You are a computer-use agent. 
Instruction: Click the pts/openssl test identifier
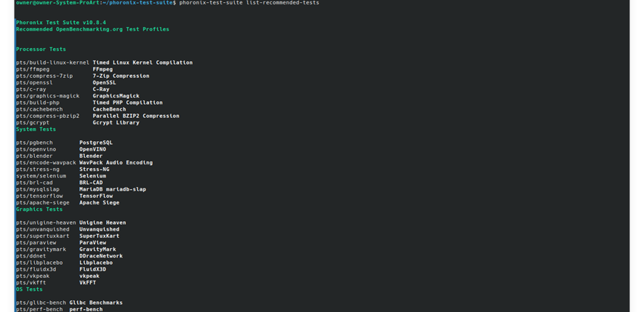[x=34, y=83]
